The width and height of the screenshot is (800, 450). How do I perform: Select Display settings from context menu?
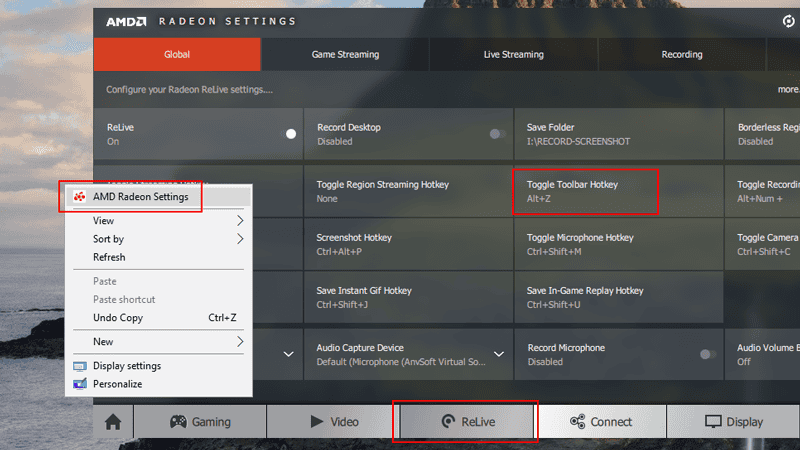pyautogui.click(x=127, y=366)
